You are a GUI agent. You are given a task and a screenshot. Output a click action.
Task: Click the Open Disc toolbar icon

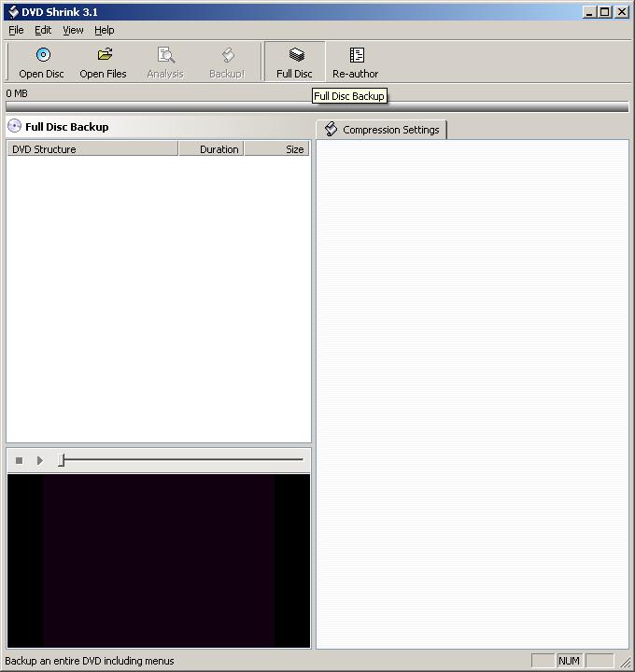[43, 55]
